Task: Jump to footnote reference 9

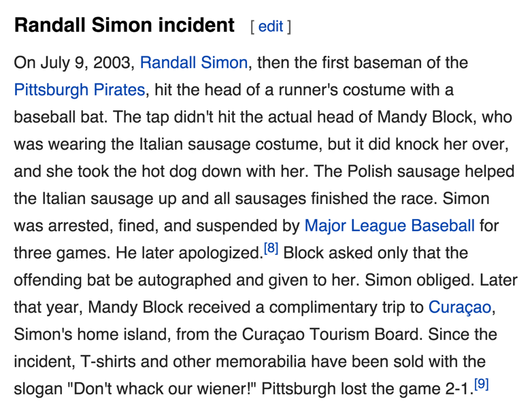Action: (481, 385)
